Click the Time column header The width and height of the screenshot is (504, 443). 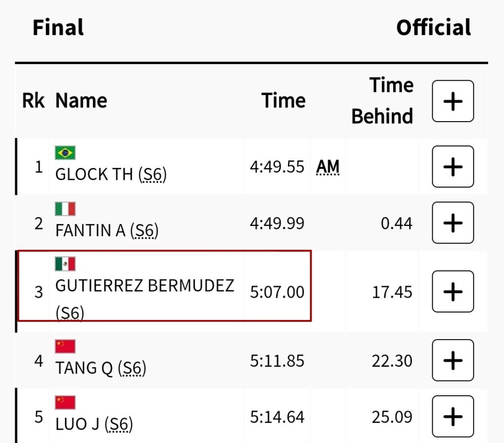[283, 101]
